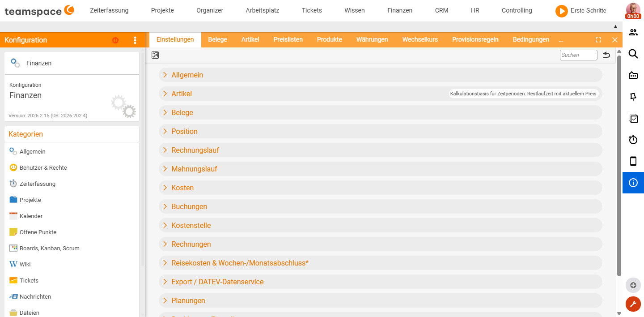Screen dimensions: 644x317
Task: Expand the Artikel settings section
Action: click(381, 94)
